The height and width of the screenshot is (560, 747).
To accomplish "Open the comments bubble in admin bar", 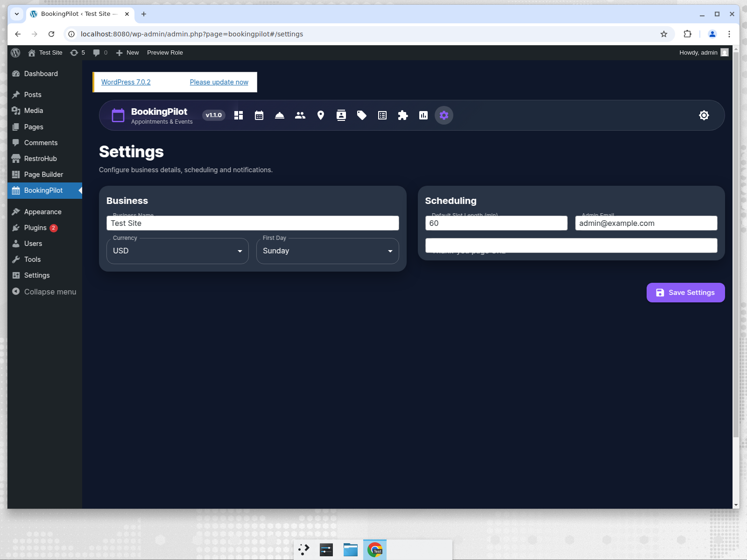I will [x=100, y=53].
